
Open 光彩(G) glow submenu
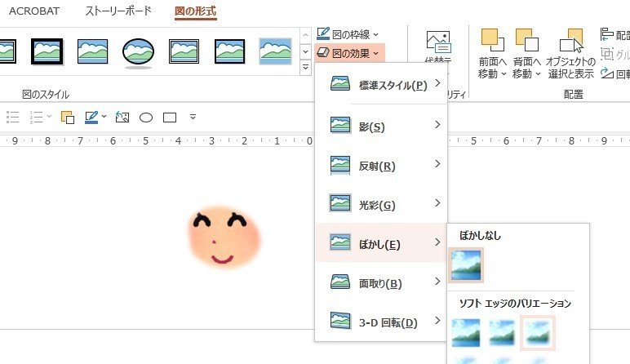coord(381,205)
